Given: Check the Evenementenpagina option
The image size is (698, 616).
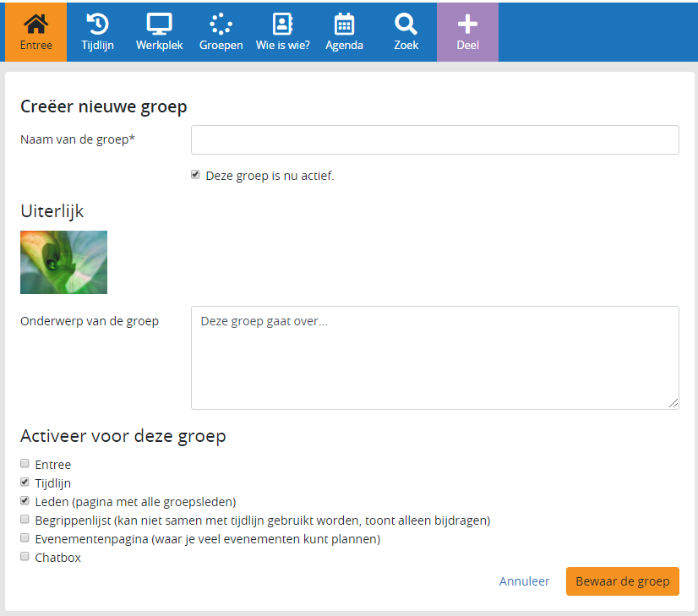Looking at the screenshot, I should [x=25, y=537].
